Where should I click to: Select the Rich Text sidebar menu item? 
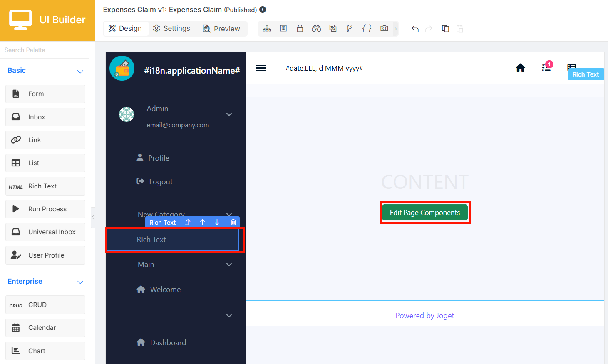173,240
